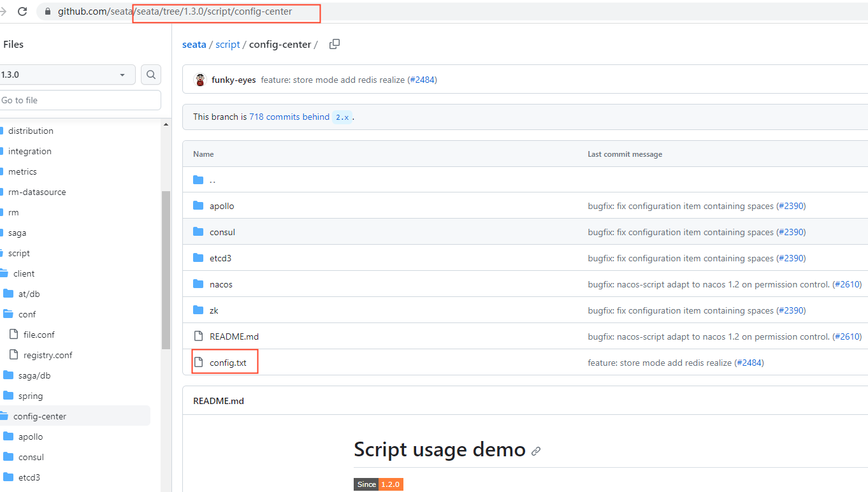Collapse the config-center folder in tree
The image size is (868, 492).
(40, 416)
